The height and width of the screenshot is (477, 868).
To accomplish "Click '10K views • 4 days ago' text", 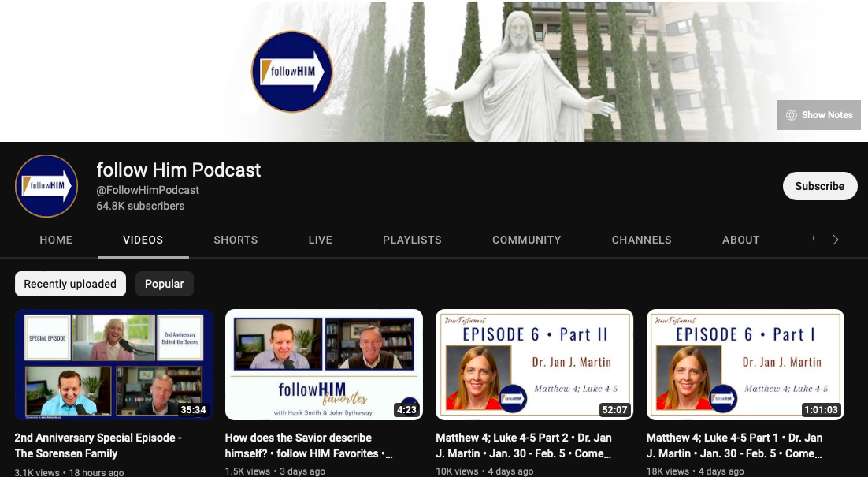I will click(485, 471).
